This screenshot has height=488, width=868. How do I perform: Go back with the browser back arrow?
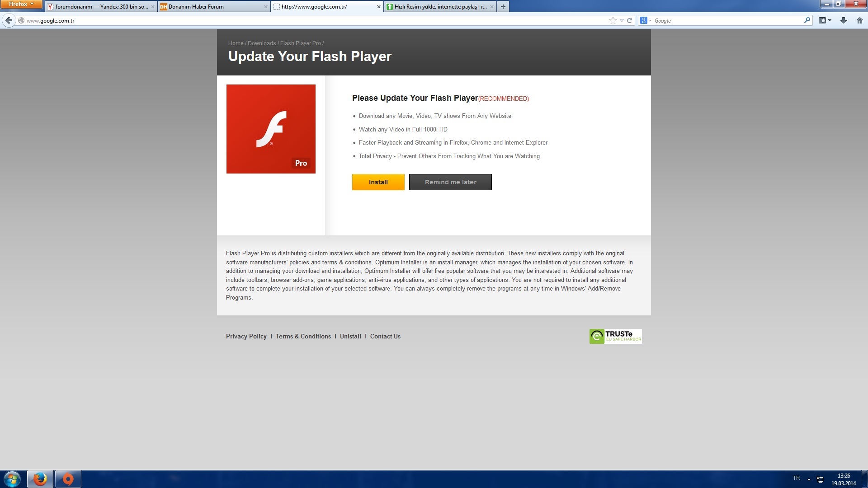[x=9, y=20]
